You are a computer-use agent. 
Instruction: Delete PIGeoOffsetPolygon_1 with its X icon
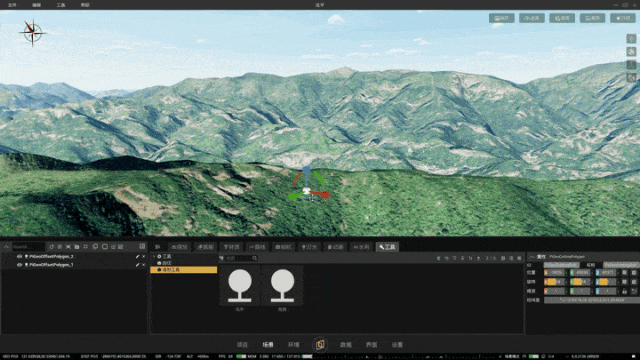(x=144, y=264)
